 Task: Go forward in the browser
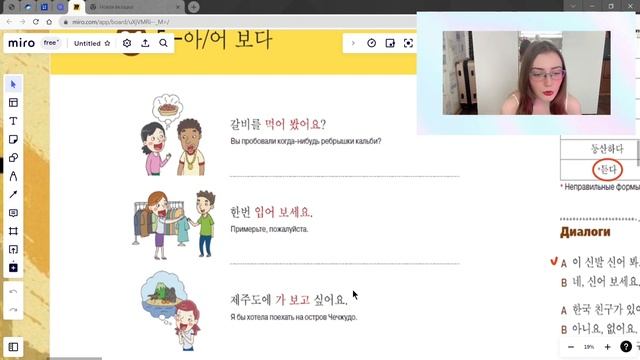(x=22, y=22)
